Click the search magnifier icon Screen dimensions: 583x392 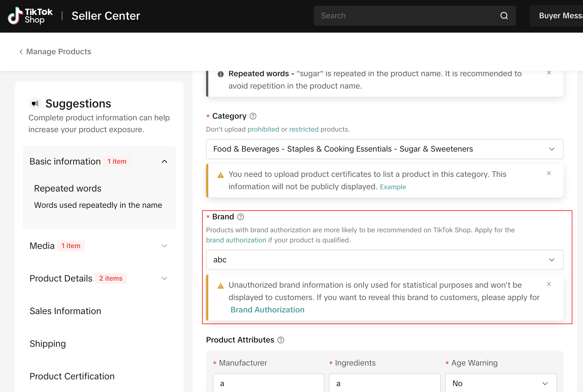coord(504,16)
